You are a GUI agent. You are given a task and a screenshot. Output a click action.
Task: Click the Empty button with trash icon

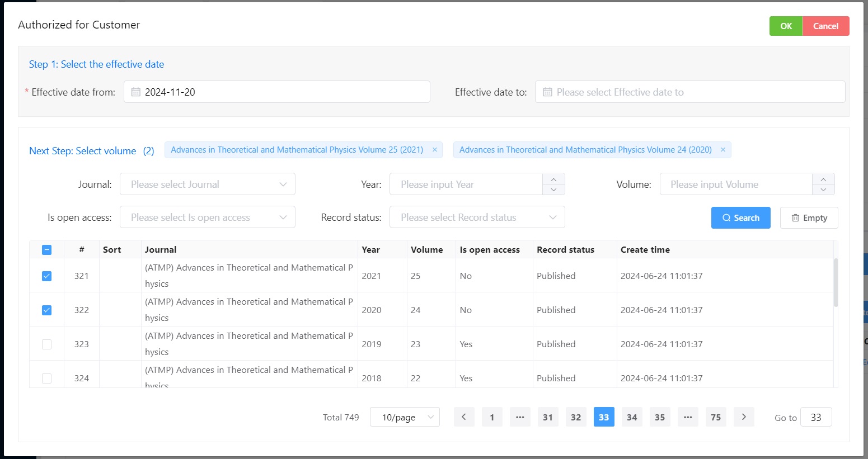[809, 218]
